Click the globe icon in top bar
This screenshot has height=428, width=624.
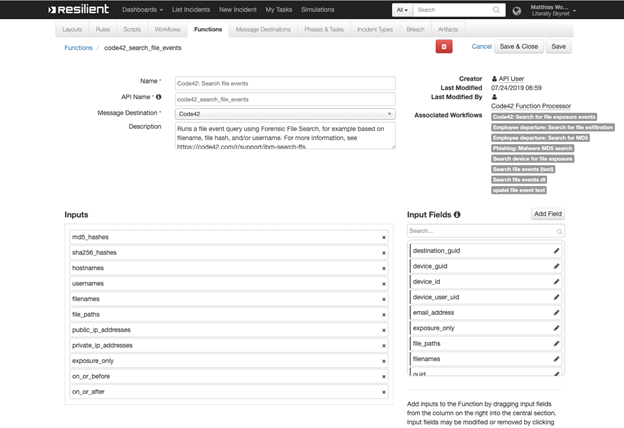517,11
